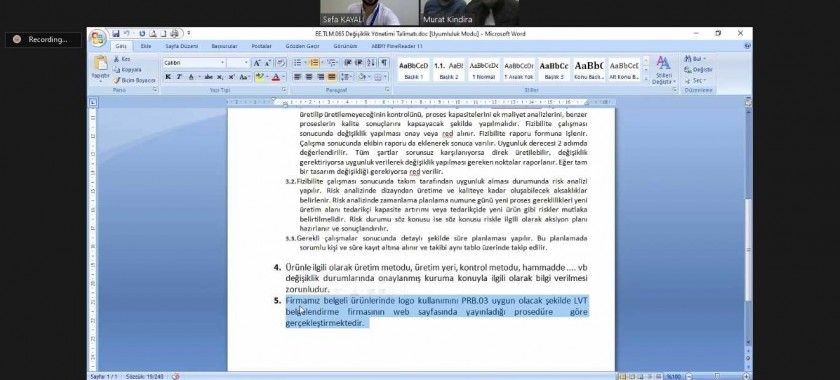This screenshot has width=840, height=380.
Task: Open the Sayfa Düzeni ribbon tab
Action: point(181,47)
